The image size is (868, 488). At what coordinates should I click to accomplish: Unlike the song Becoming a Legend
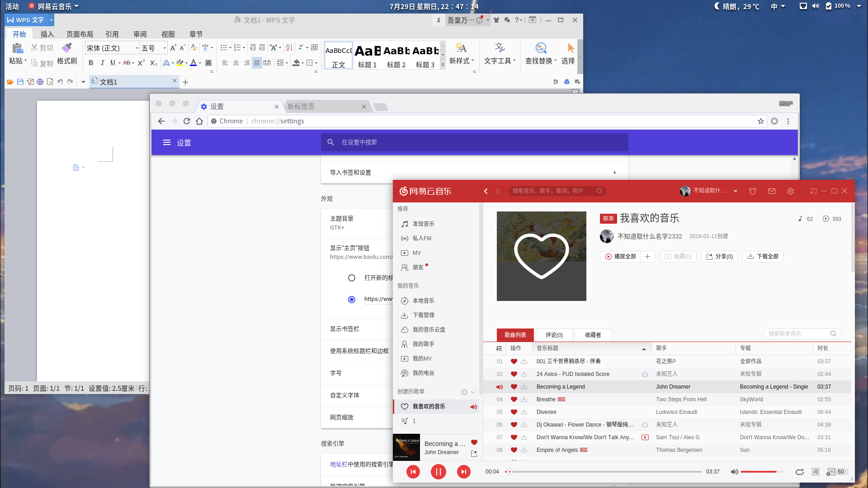(x=514, y=387)
